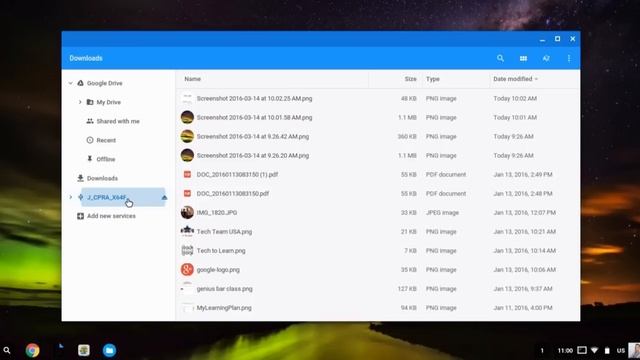
Task: Click the Add new services plus icon
Action: point(80,216)
